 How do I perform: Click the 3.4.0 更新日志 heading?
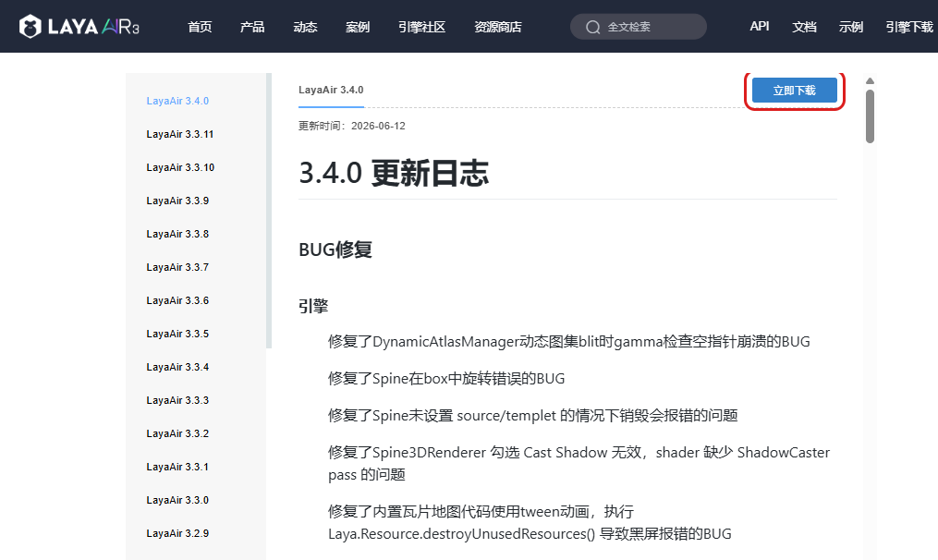[x=394, y=173]
